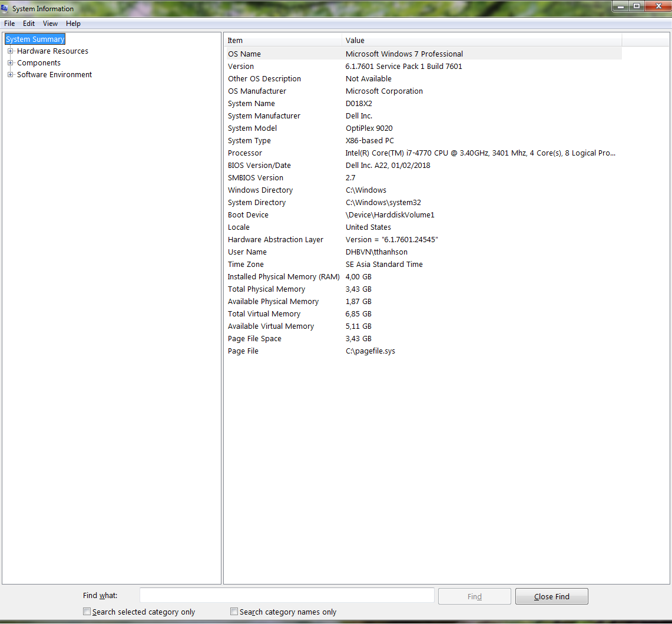This screenshot has width=672, height=624.
Task: Select the OS Manufacturer row
Action: tap(423, 91)
